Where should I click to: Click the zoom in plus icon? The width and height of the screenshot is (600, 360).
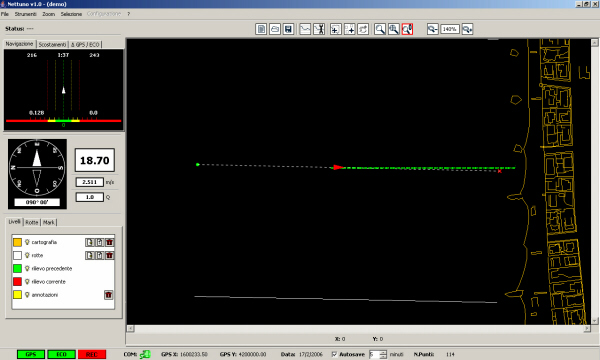tap(467, 29)
